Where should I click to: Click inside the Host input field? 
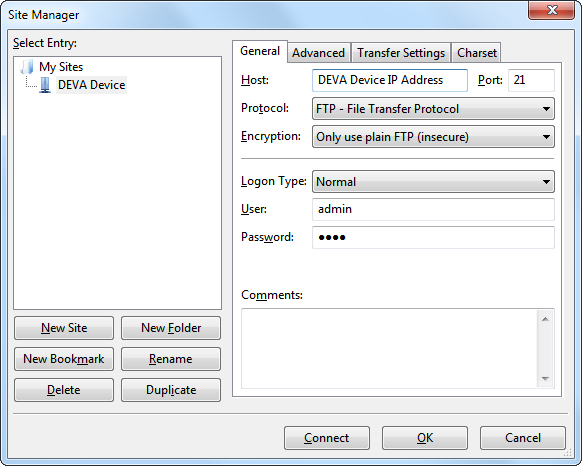(390, 80)
